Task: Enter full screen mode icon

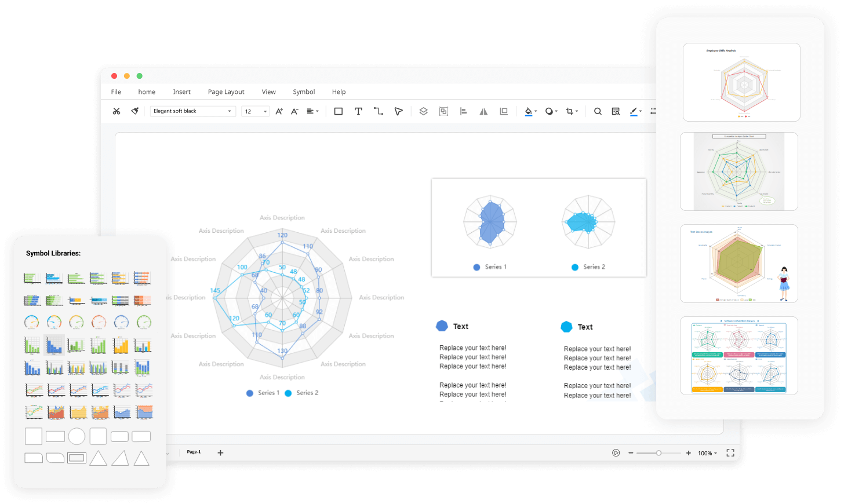Action: point(730,453)
